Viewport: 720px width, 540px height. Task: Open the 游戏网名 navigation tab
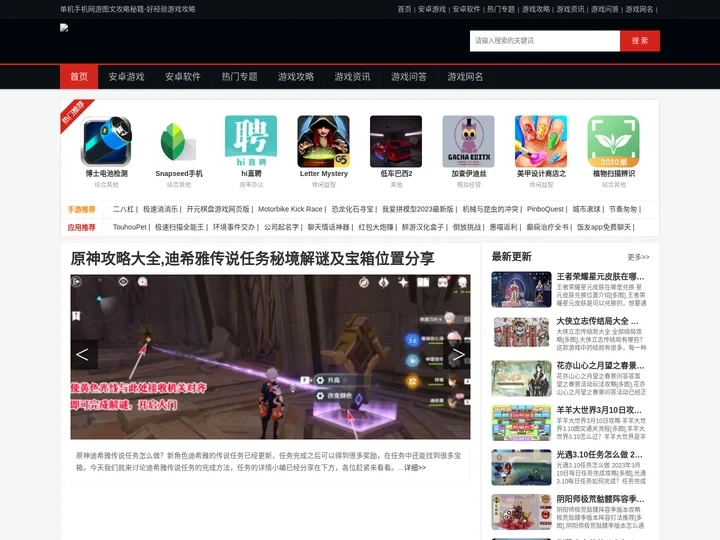(x=465, y=77)
